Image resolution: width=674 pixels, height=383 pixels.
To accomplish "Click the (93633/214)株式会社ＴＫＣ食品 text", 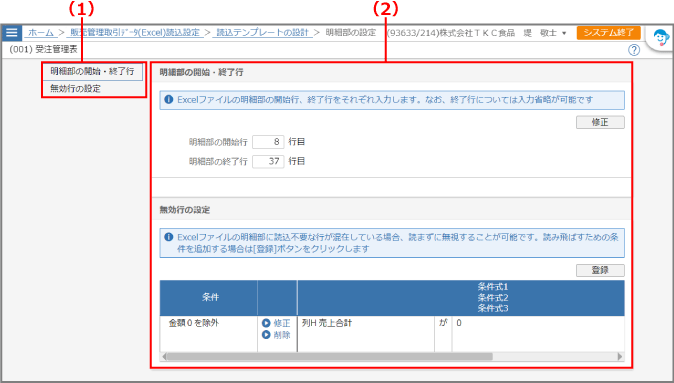I will (x=450, y=33).
